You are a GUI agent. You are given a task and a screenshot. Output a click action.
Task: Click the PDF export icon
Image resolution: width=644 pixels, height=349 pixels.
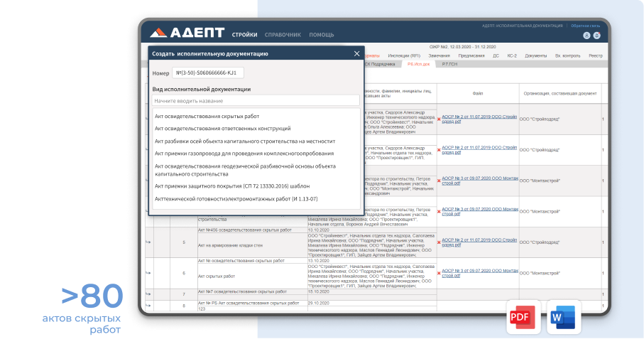click(523, 317)
